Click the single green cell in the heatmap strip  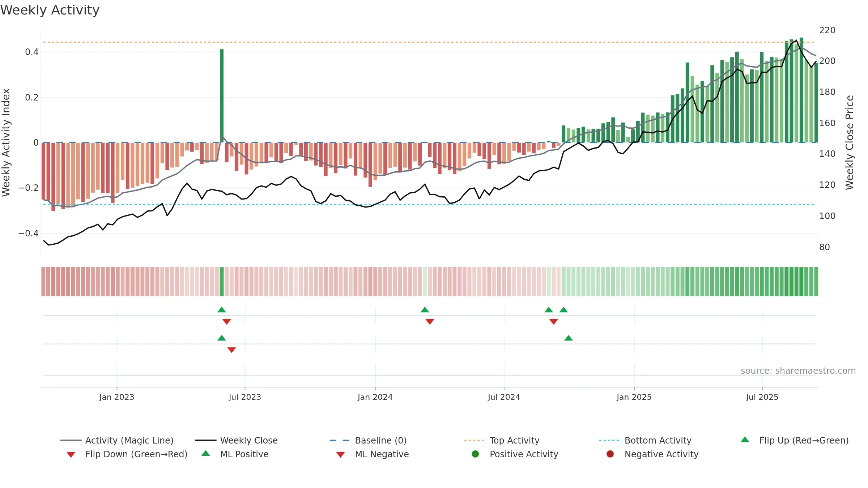coord(222,282)
